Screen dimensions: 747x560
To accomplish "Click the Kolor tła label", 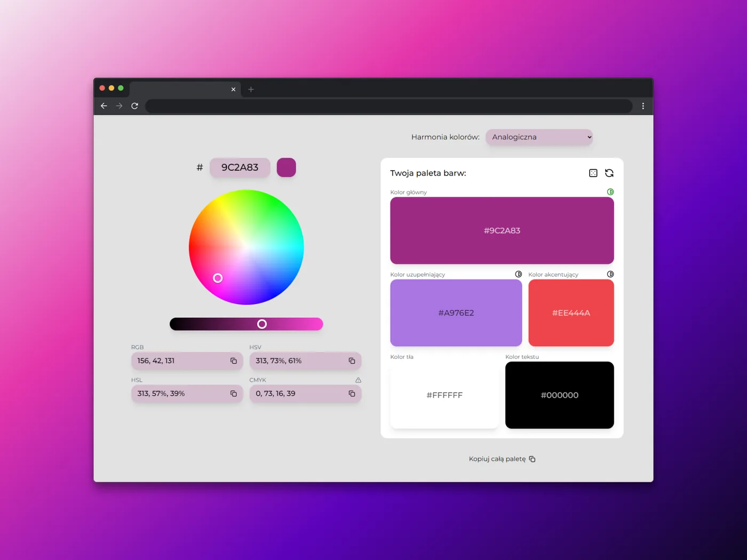I will [402, 357].
